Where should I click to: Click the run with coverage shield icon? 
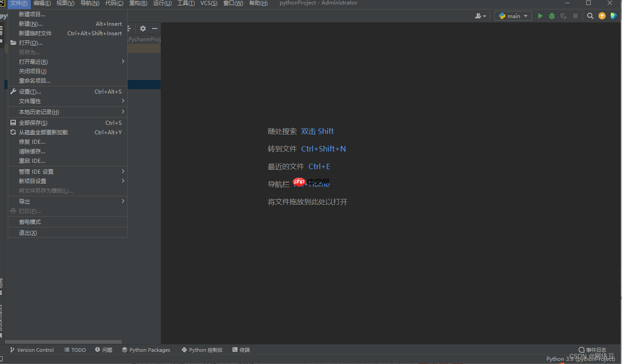(563, 16)
